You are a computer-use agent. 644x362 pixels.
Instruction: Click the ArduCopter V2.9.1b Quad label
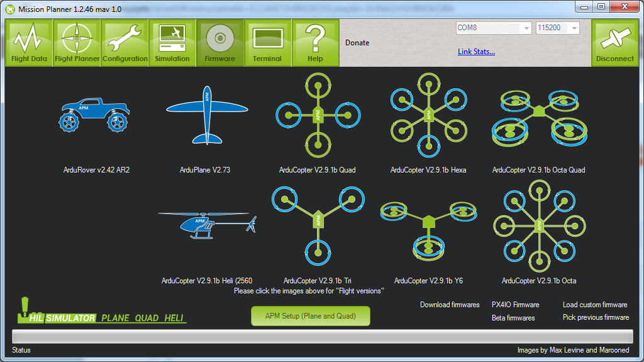(x=317, y=170)
